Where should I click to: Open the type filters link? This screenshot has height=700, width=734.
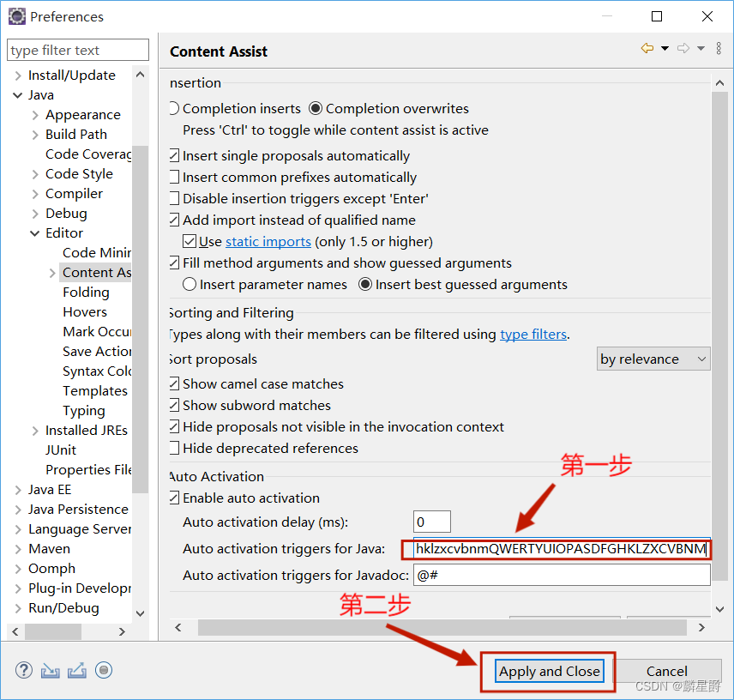pyautogui.click(x=533, y=335)
